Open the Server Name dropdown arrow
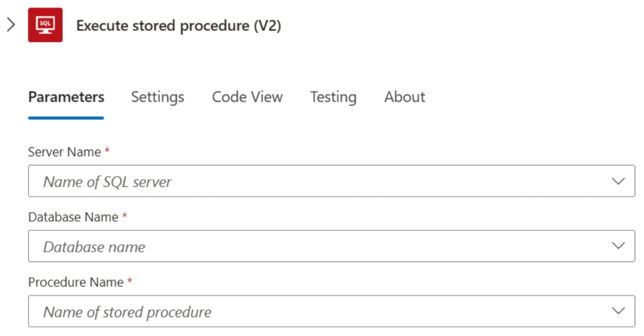 [618, 181]
